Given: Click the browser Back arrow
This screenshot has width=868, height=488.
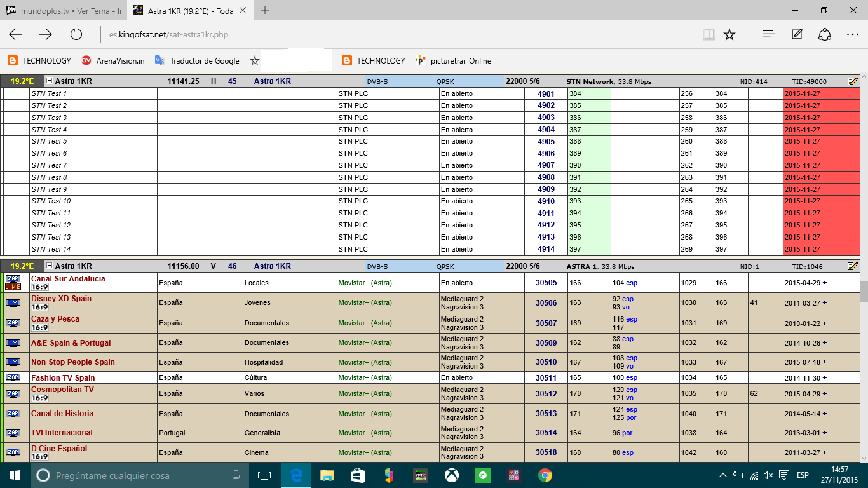Looking at the screenshot, I should (x=15, y=35).
